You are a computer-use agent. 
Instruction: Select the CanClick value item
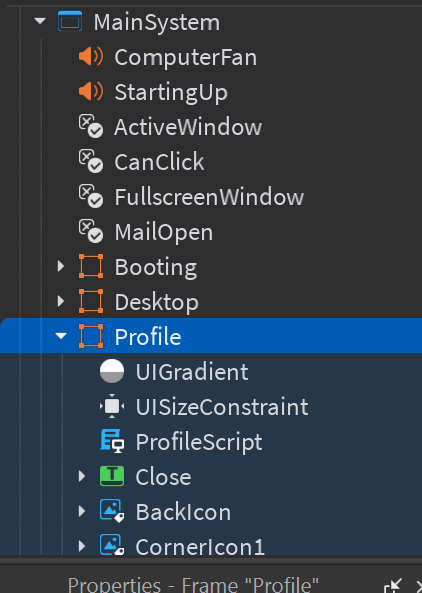point(141,162)
